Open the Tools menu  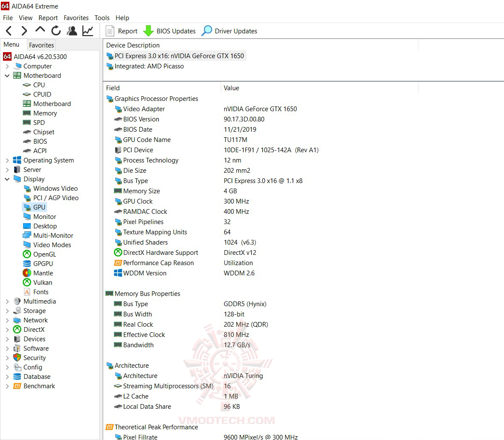pos(102,18)
